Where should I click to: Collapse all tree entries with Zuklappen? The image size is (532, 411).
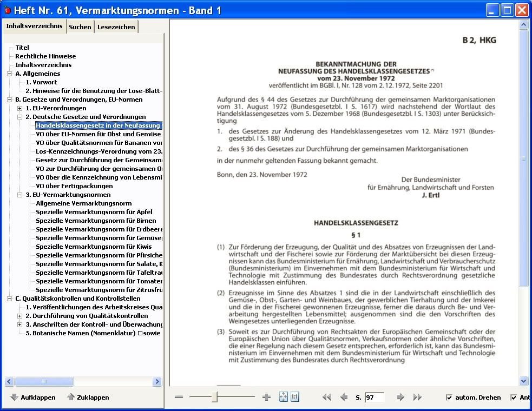(x=88, y=397)
